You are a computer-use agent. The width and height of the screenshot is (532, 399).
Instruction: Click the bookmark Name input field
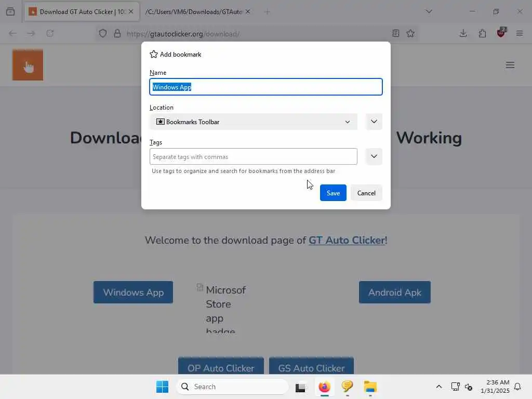[266, 87]
